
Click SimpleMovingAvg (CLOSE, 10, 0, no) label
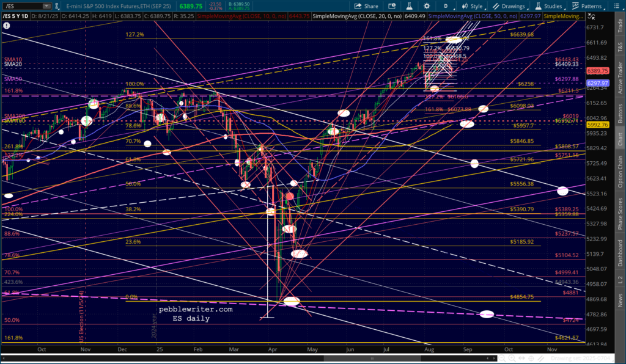point(242,16)
